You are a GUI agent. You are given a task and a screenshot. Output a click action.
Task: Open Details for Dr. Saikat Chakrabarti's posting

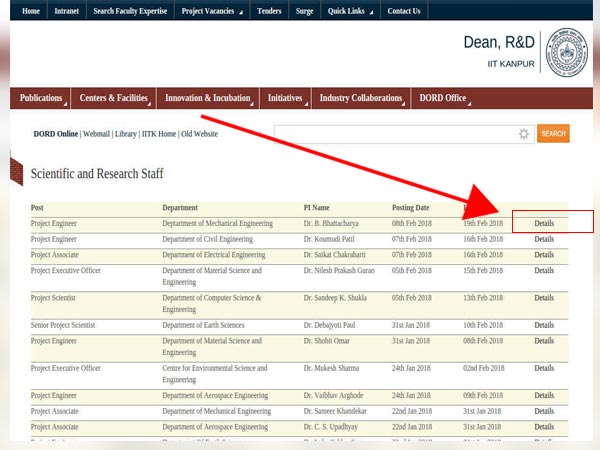(544, 255)
